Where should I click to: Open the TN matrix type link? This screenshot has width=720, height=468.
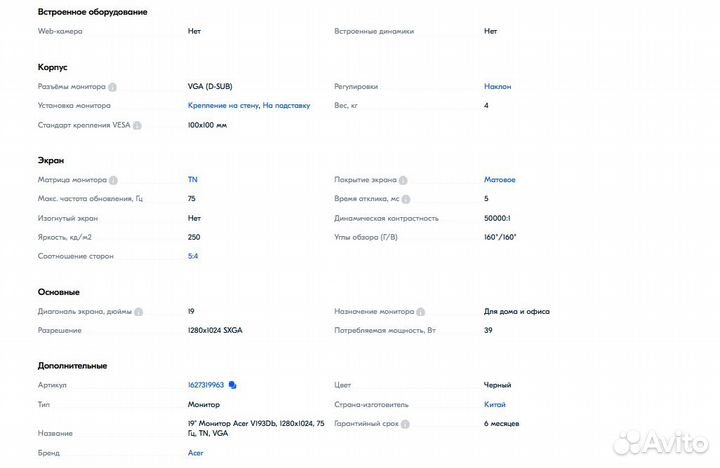192,180
